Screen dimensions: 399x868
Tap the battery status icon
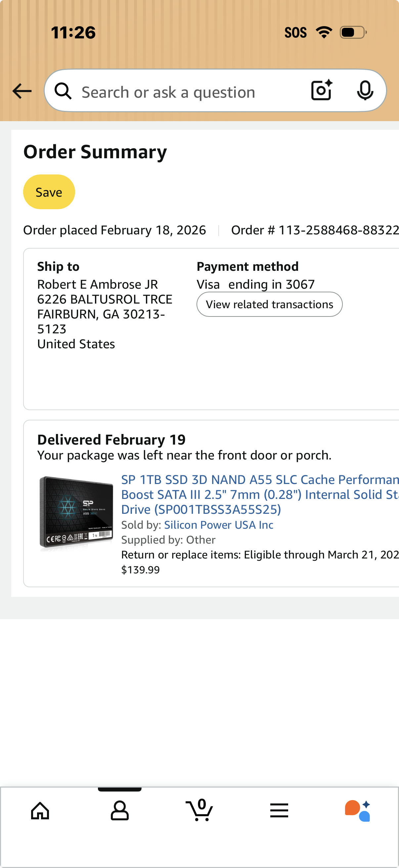pyautogui.click(x=353, y=32)
